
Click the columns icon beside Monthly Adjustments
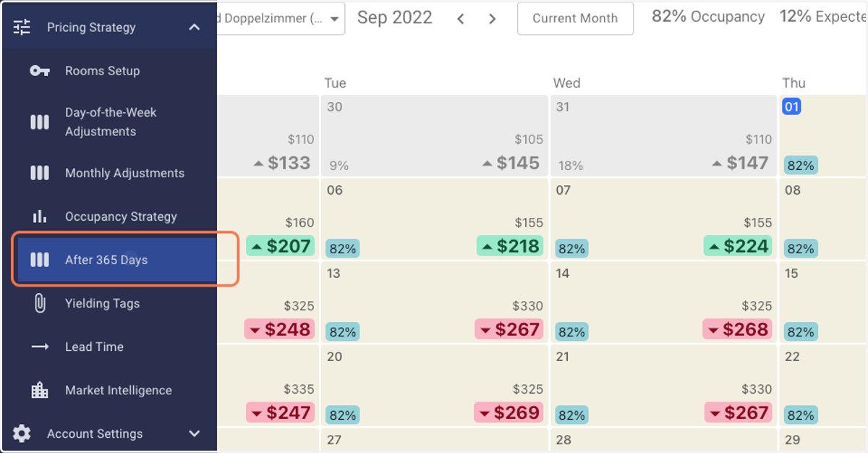coord(40,173)
